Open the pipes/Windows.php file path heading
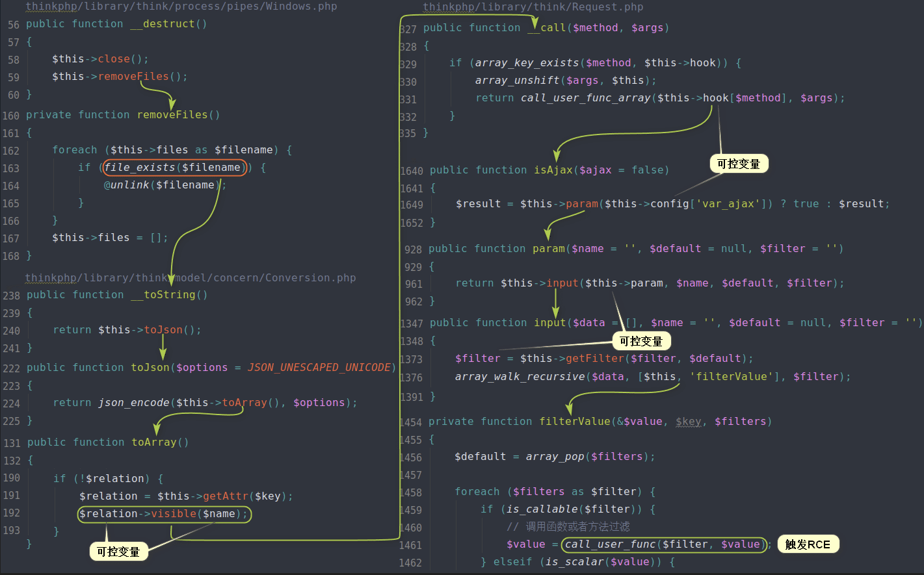 (181, 6)
